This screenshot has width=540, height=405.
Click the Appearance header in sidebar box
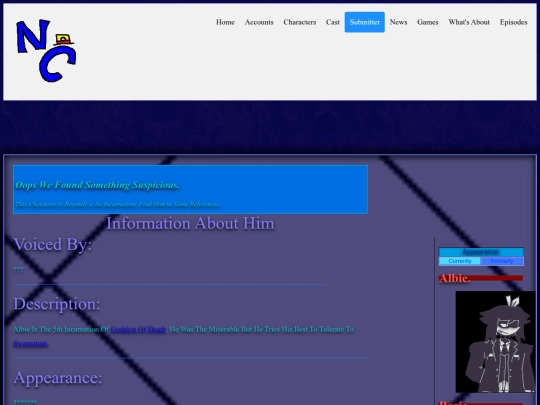[481, 252]
